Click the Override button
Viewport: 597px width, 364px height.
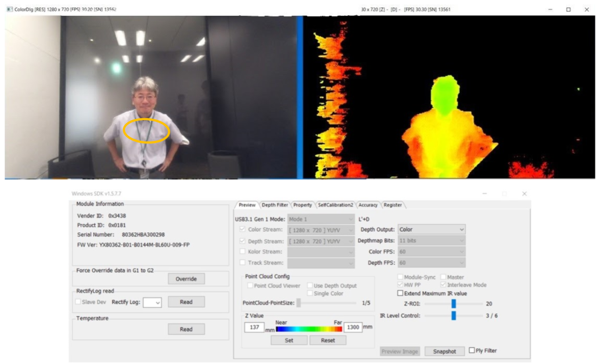coord(187,279)
